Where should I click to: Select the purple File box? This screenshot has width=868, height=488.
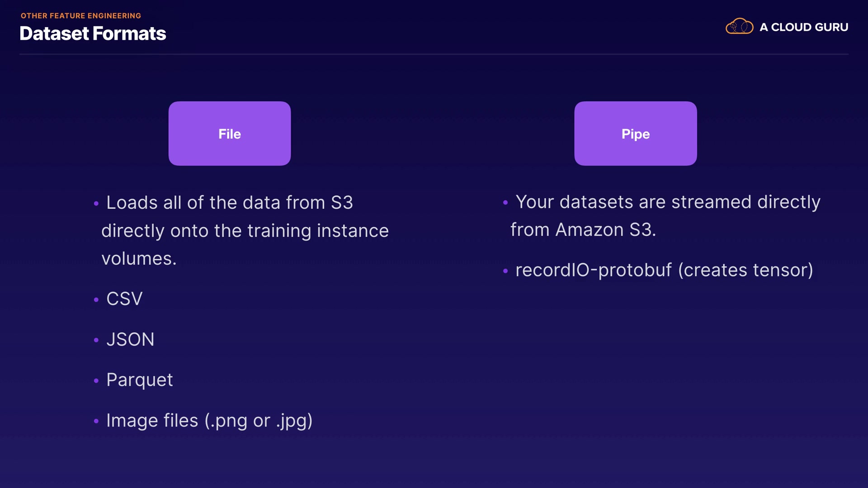pyautogui.click(x=230, y=133)
